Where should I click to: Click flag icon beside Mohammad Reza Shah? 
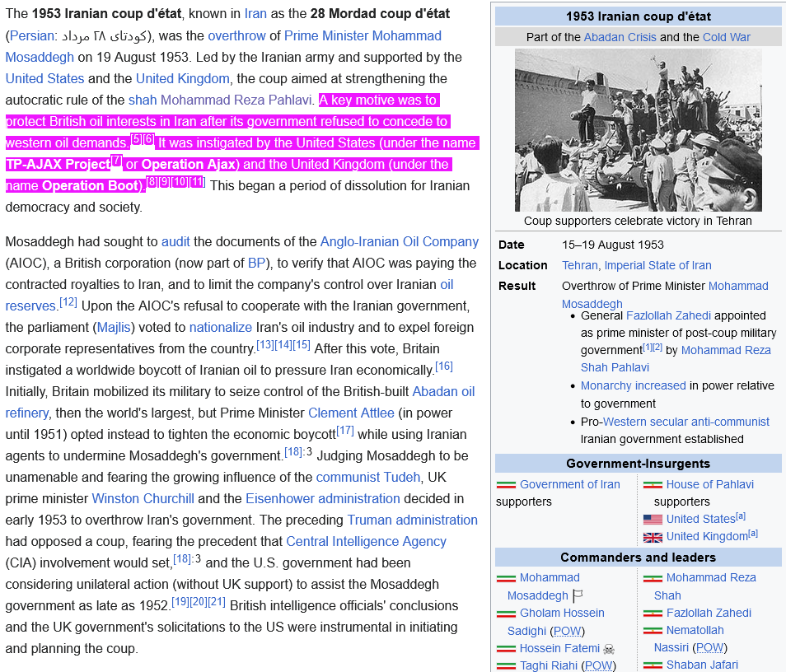[x=653, y=578]
